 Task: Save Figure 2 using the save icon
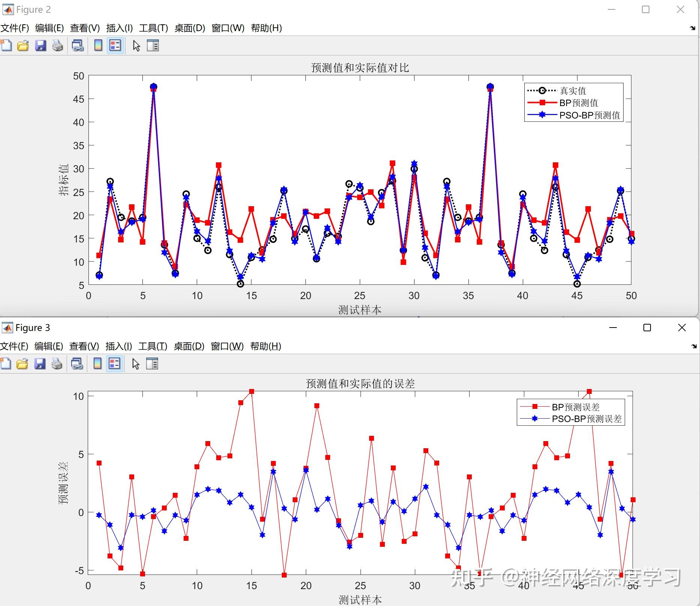point(40,45)
